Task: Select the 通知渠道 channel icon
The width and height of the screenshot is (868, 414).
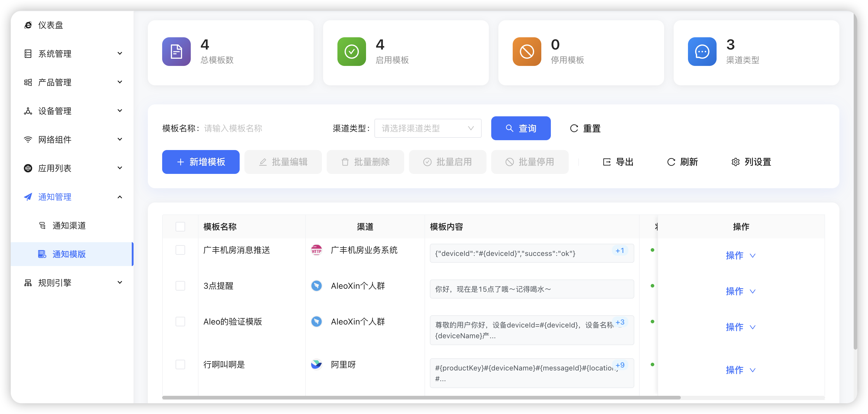Action: [42, 225]
